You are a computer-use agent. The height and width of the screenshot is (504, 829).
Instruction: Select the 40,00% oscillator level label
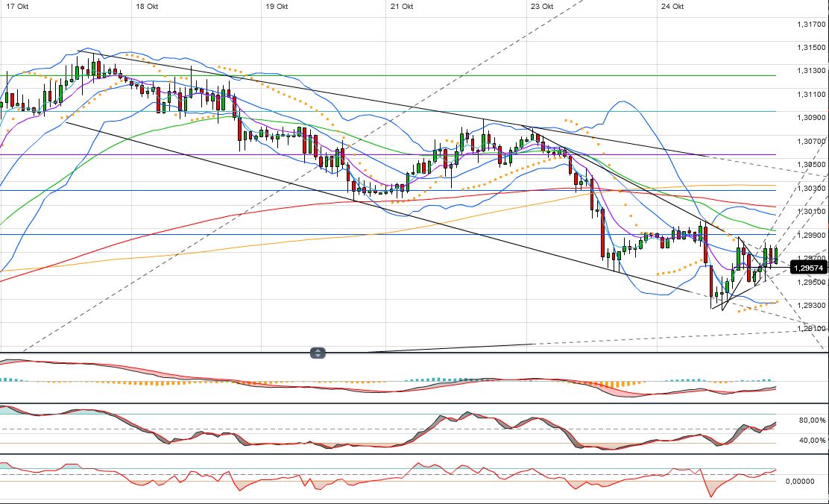[810, 441]
